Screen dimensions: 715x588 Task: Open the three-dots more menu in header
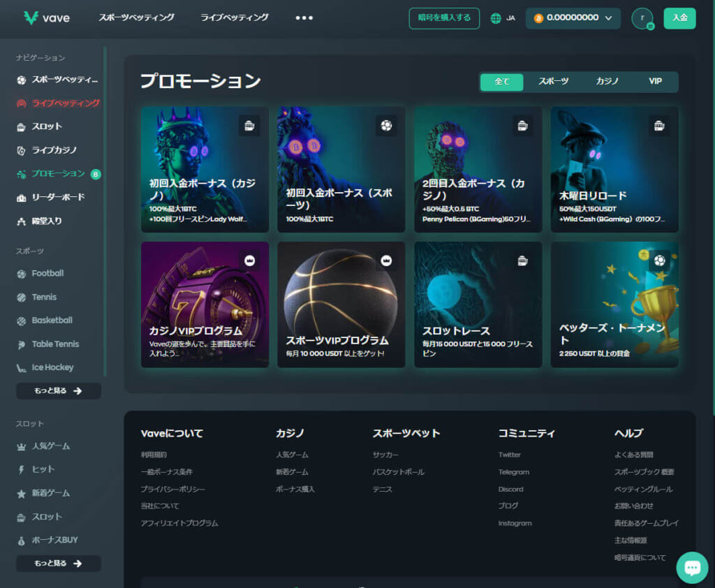coord(304,17)
